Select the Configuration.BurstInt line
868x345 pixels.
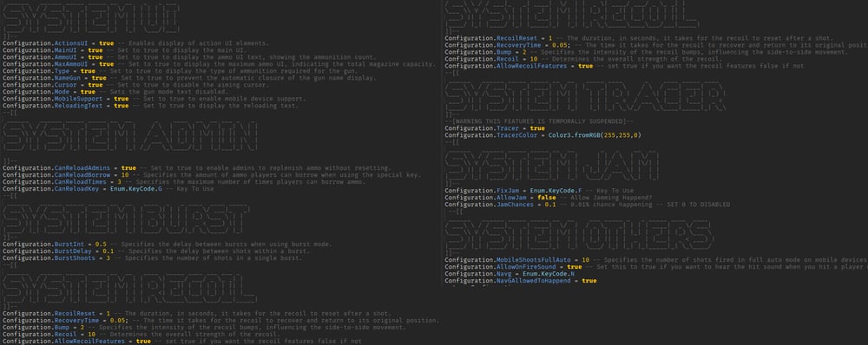(x=168, y=244)
